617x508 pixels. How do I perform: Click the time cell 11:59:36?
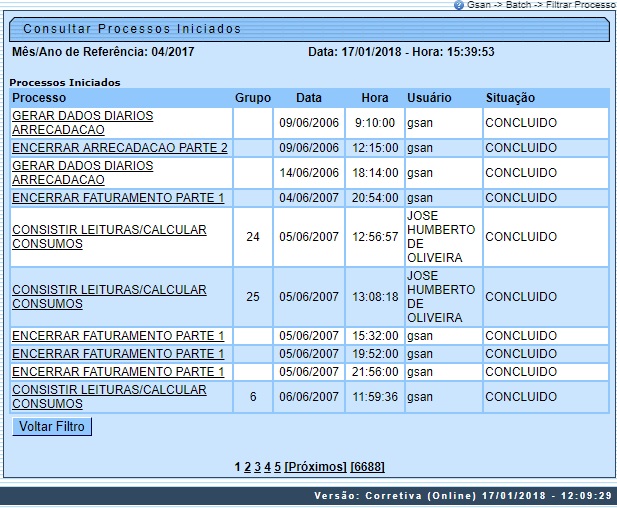coord(375,397)
